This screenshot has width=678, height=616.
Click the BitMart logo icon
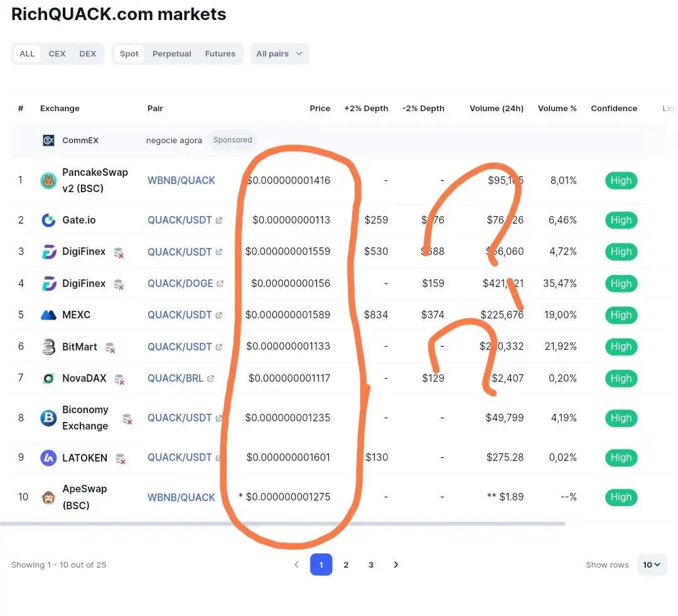point(48,347)
